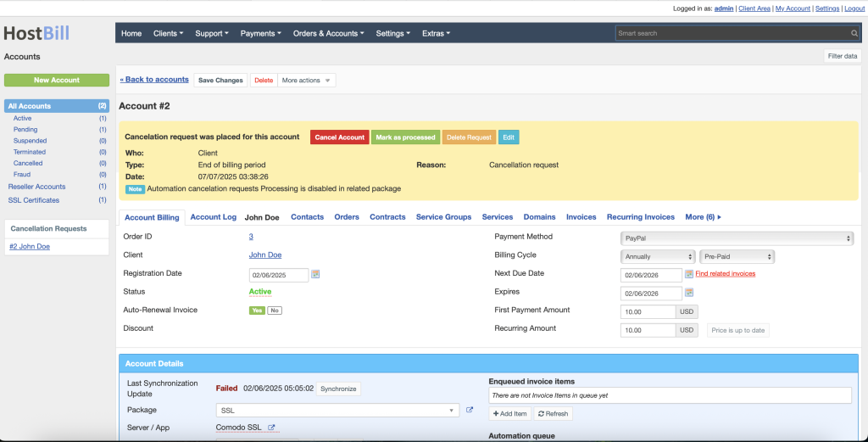Screen dimensions: 868x442
Task: Open the Payment Method PayPal dropdown
Action: coord(737,238)
